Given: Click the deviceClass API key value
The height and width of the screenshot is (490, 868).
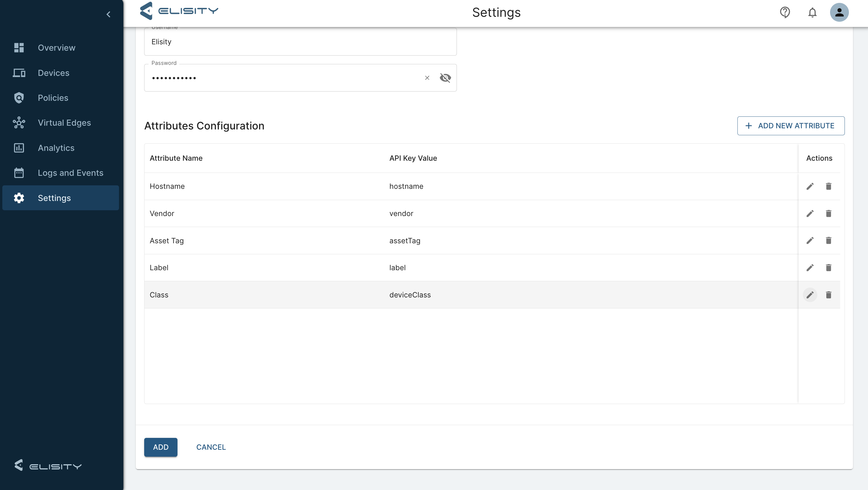Looking at the screenshot, I should [x=410, y=295].
